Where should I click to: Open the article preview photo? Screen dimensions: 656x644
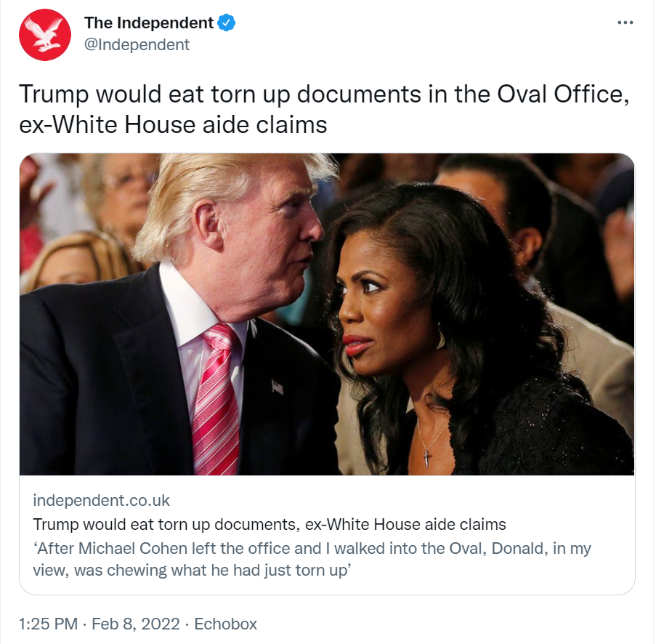[x=327, y=315]
